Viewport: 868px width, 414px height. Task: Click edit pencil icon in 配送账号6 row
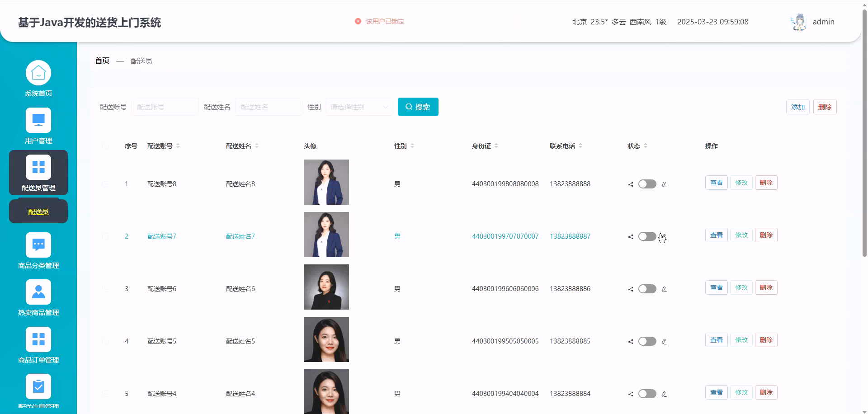click(664, 289)
